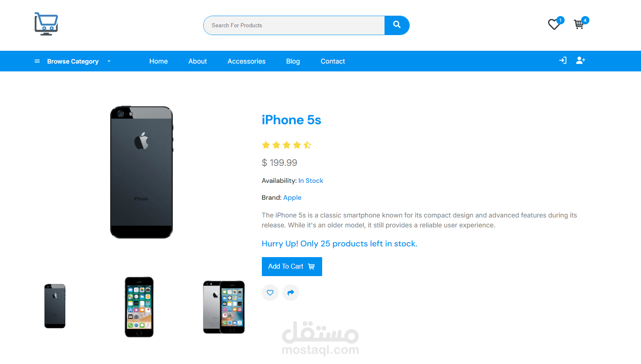The height and width of the screenshot is (364, 641).
Task: Select the iPhone back view thumbnail
Action: click(x=55, y=306)
